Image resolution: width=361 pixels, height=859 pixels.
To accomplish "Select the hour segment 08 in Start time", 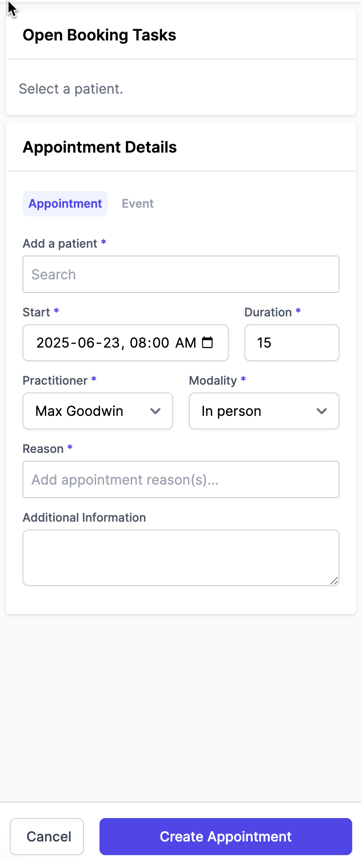I will click(x=139, y=343).
